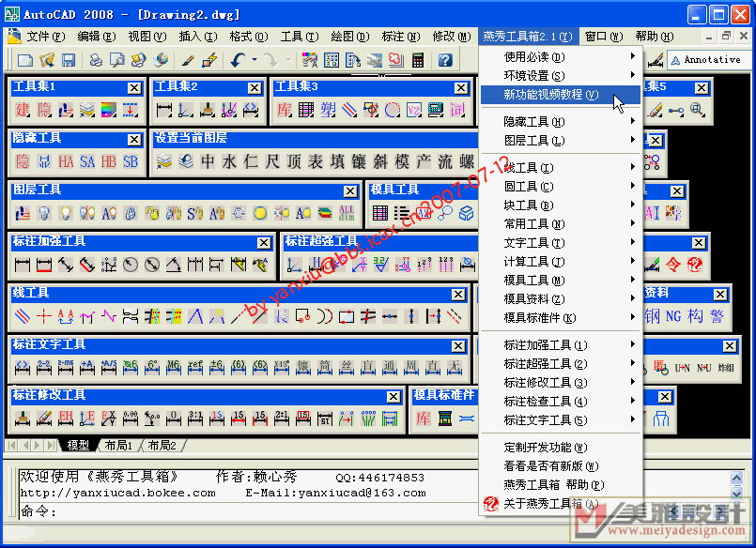Screen dimensions: 756x548
Task: Click the double red-blue lines icon in 线工具
Action: [x=23, y=316]
